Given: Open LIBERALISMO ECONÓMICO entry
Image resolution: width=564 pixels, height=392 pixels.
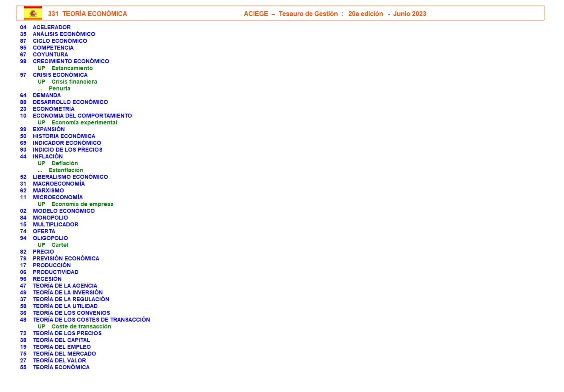Looking at the screenshot, I should (x=70, y=177).
